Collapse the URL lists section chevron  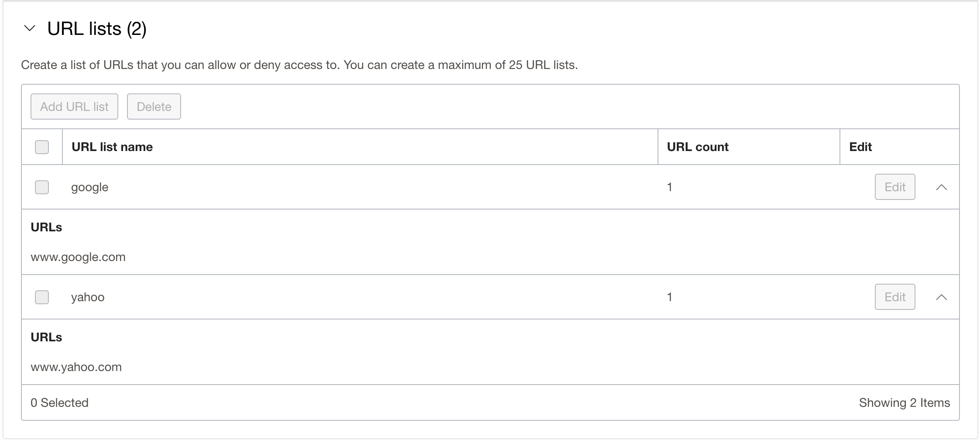pyautogui.click(x=30, y=29)
